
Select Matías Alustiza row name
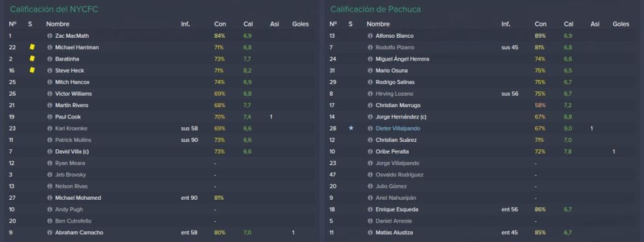[394, 233]
